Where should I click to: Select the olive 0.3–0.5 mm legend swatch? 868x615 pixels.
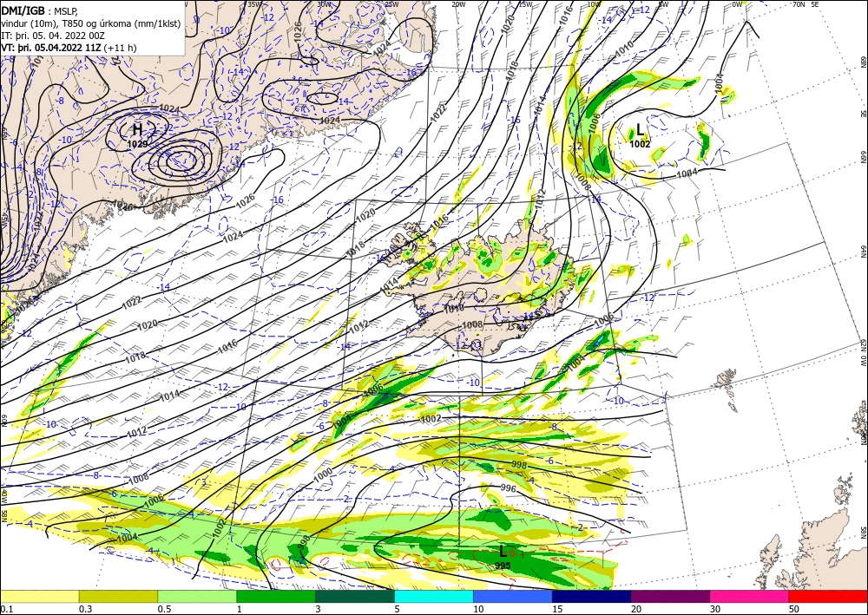click(x=118, y=596)
